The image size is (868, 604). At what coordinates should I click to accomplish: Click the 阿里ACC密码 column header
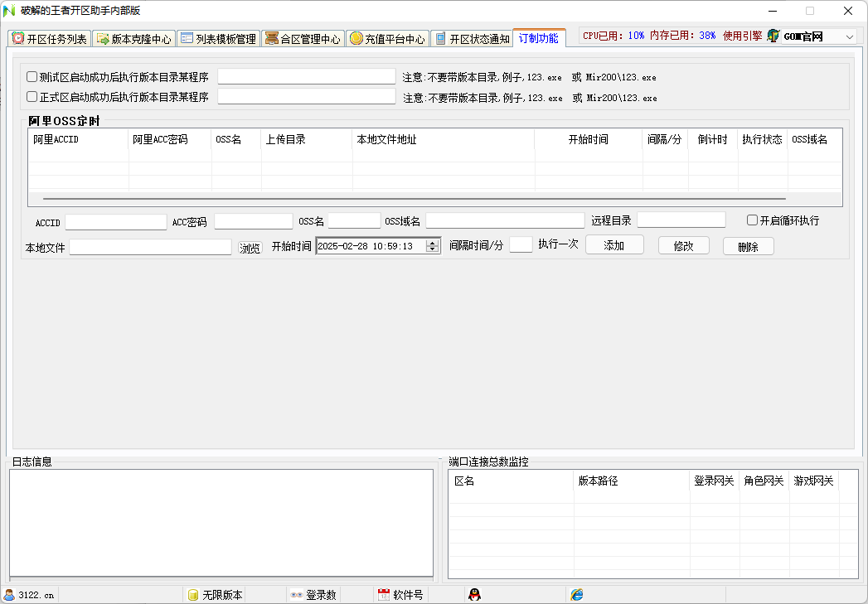170,139
